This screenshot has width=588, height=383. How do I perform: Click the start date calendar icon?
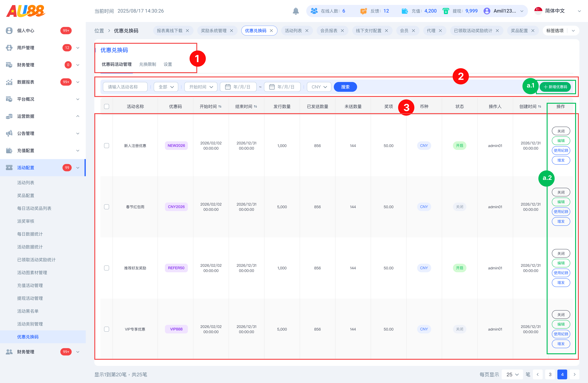coord(228,87)
